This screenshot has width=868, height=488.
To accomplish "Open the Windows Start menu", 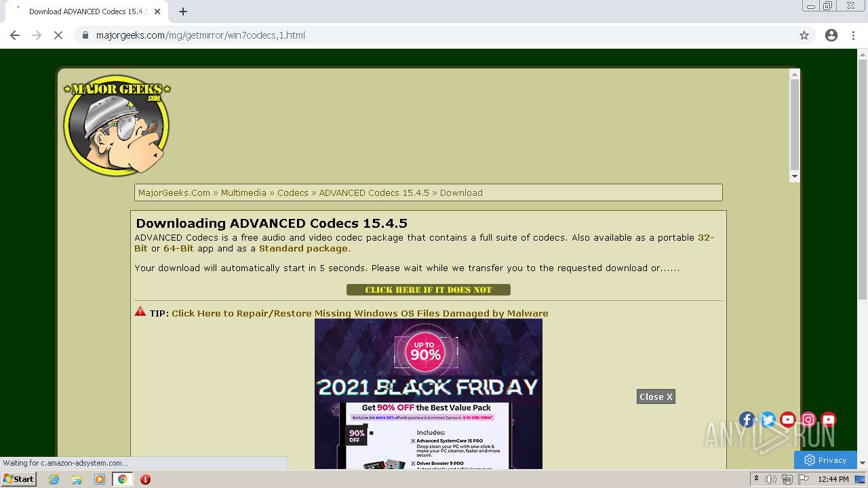I will pyautogui.click(x=18, y=479).
